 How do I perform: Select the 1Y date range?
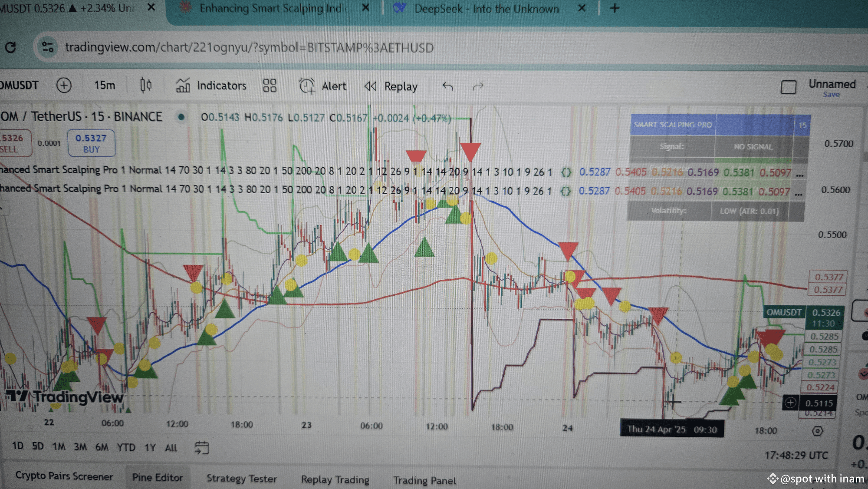tap(150, 447)
